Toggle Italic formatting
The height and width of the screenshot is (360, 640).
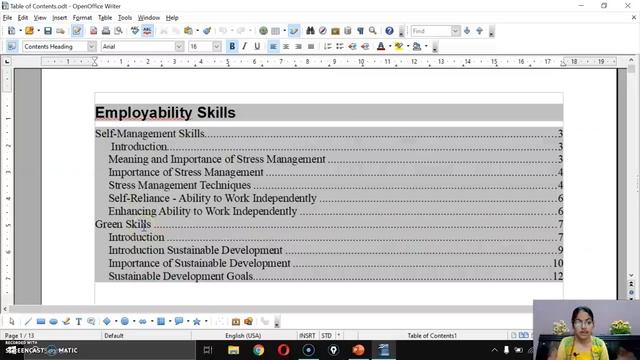(244, 46)
